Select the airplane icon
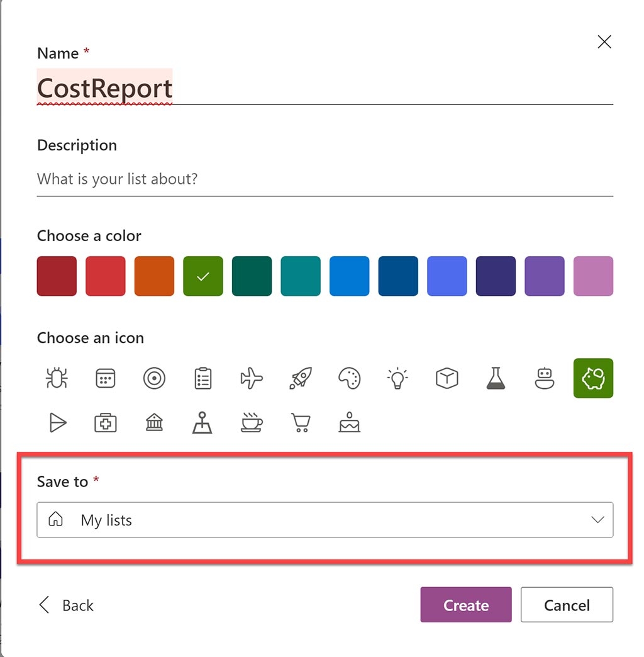The height and width of the screenshot is (657, 644). 252,378
